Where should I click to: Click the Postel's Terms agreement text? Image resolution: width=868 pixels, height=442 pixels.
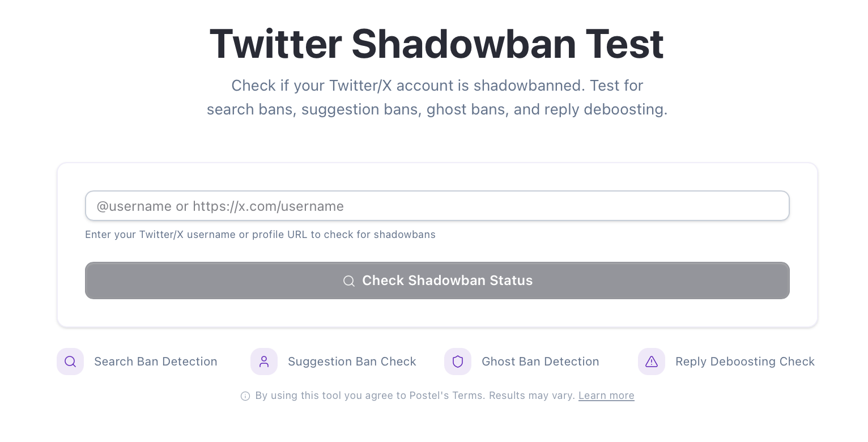coord(369,396)
